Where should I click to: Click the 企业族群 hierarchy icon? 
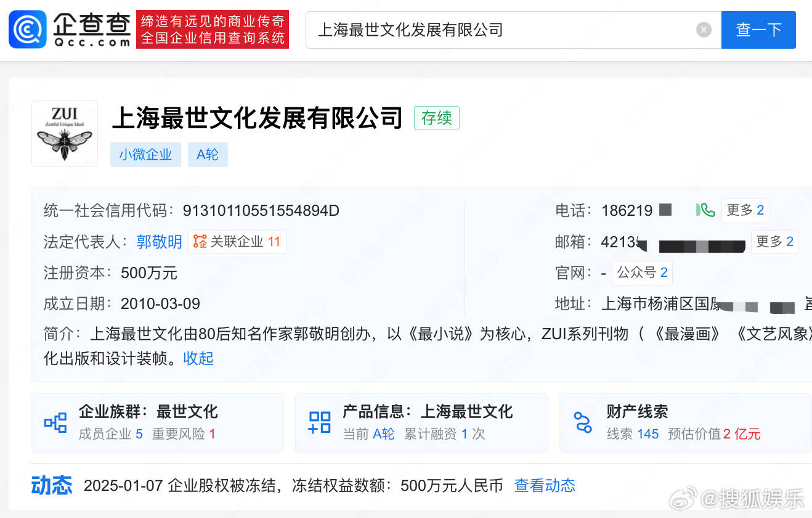(x=55, y=423)
